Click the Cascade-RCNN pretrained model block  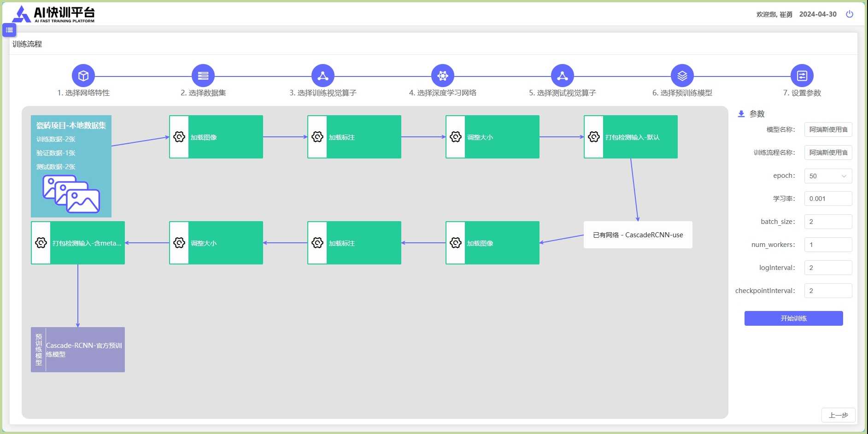click(x=78, y=350)
